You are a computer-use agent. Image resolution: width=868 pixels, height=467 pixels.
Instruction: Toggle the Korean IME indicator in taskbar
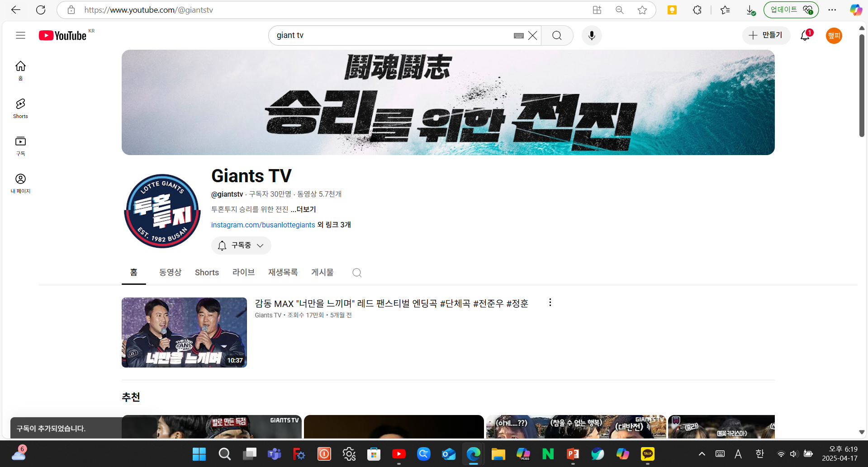[x=759, y=453]
